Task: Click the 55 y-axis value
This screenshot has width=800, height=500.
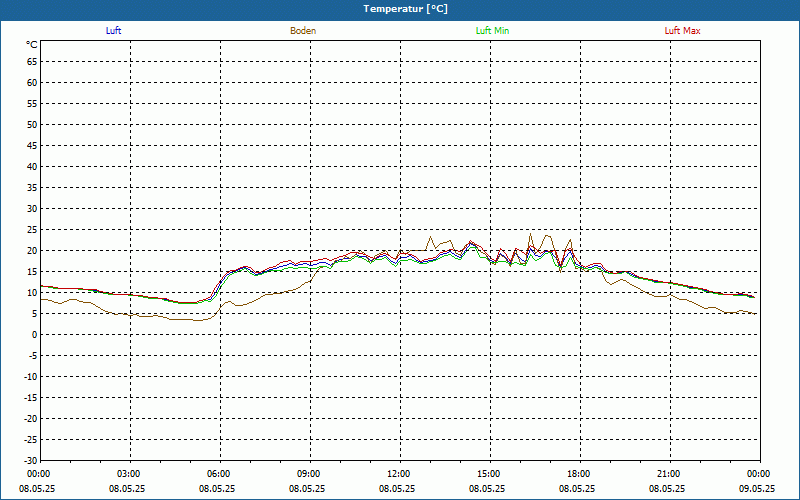Action: click(x=32, y=104)
